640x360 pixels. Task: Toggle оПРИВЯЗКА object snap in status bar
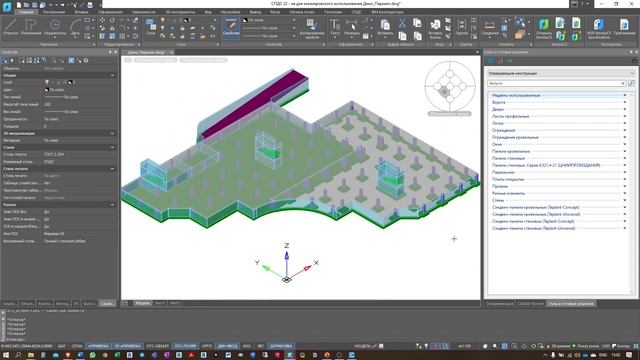98,346
